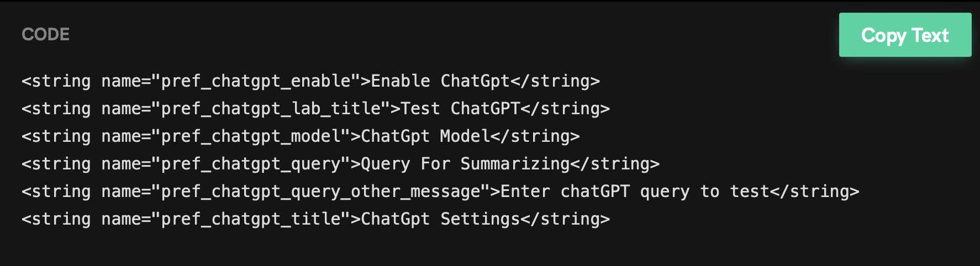Click the pref_chatgpt_lab_title attribute name
The height and width of the screenshot is (266, 980).
point(271,109)
